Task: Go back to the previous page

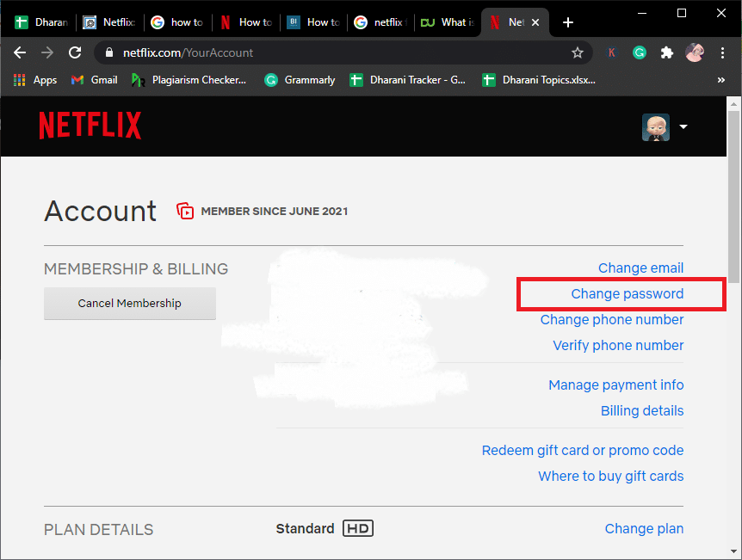Action: coord(20,52)
